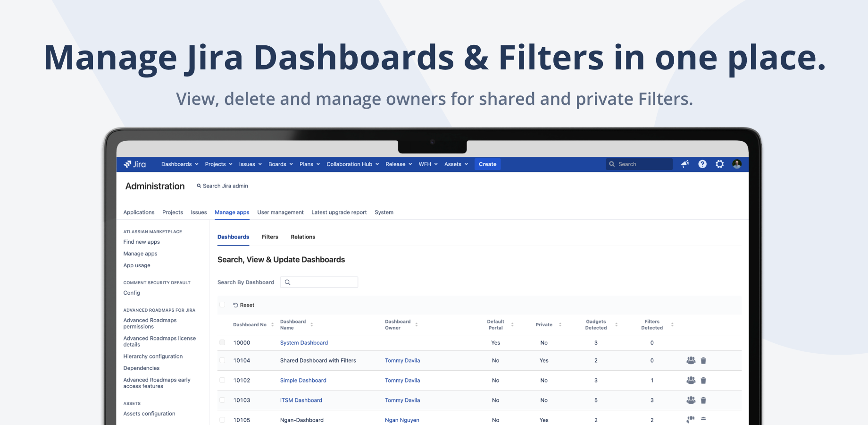This screenshot has height=425, width=868.
Task: Select checkbox for dashboard 10000
Action: pos(222,342)
